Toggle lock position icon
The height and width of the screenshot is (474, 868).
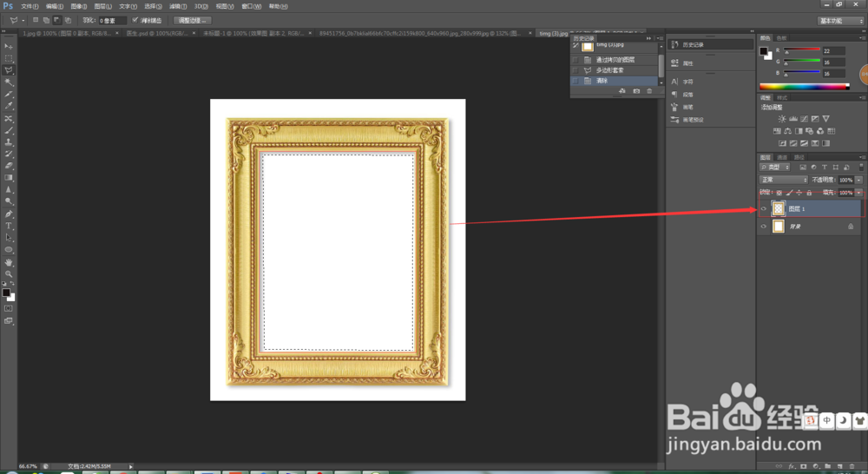[799, 193]
